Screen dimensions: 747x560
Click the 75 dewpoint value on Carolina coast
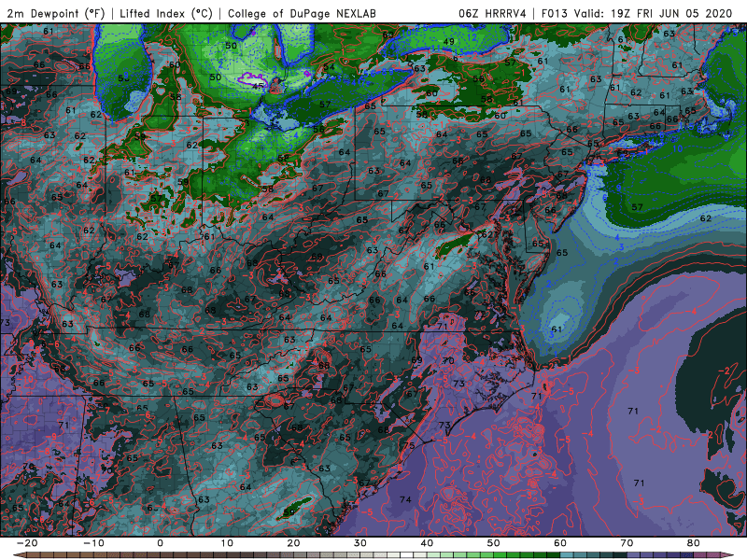click(409, 446)
